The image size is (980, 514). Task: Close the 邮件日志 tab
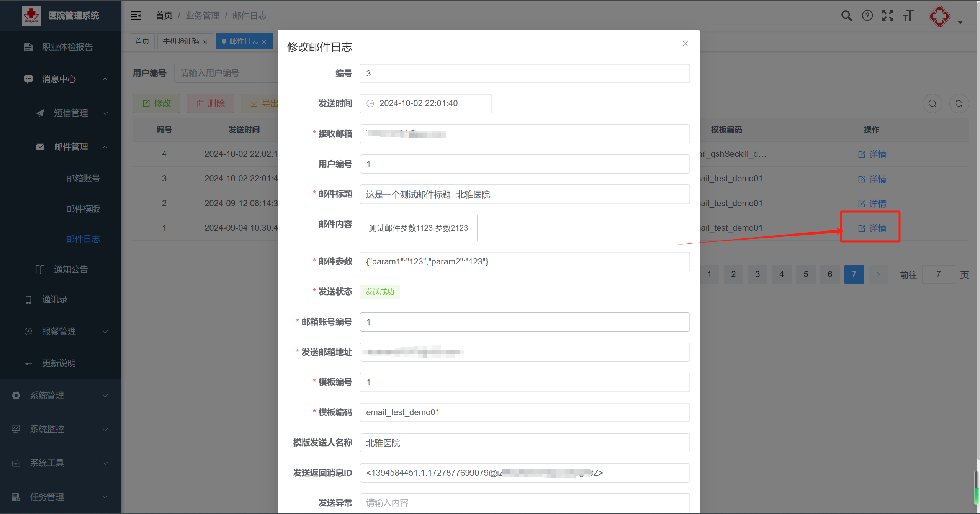click(264, 42)
